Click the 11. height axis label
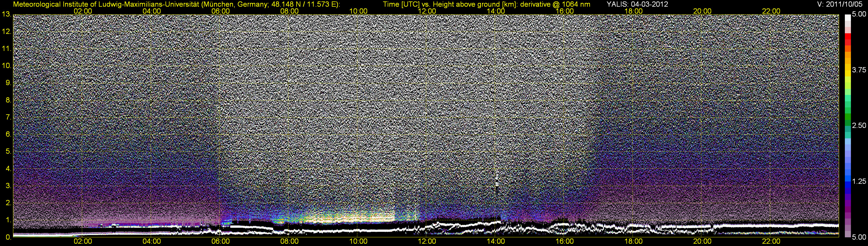Viewport: 868px width, 246px height. (x=6, y=49)
